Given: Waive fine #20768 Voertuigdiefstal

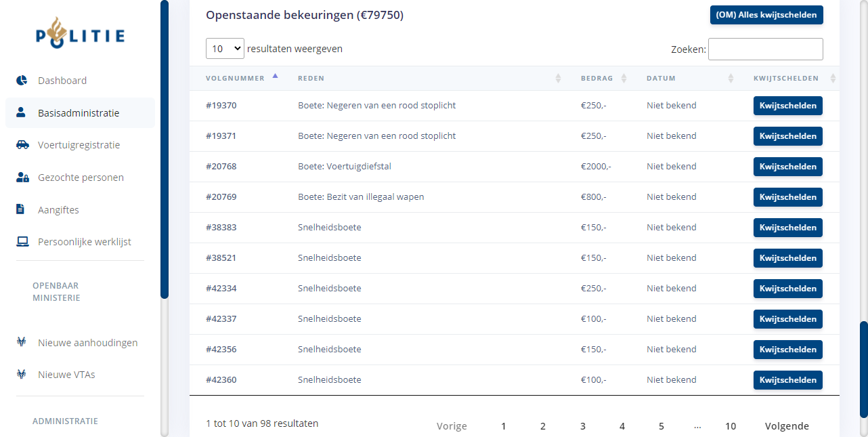Looking at the screenshot, I should tap(787, 167).
